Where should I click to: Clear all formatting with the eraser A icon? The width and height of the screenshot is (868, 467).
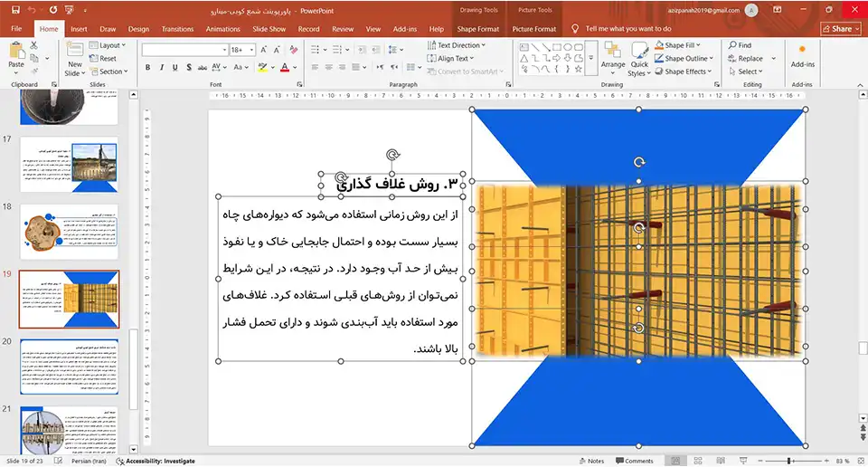click(294, 50)
